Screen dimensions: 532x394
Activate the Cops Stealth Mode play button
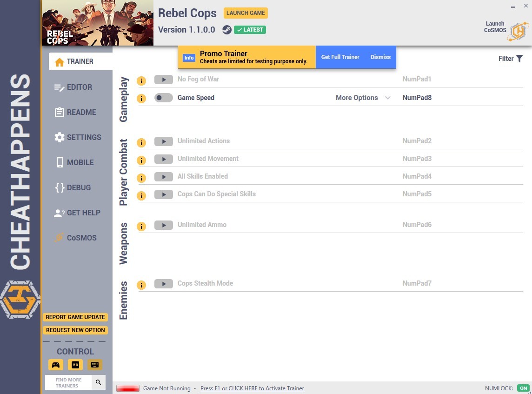pos(164,284)
